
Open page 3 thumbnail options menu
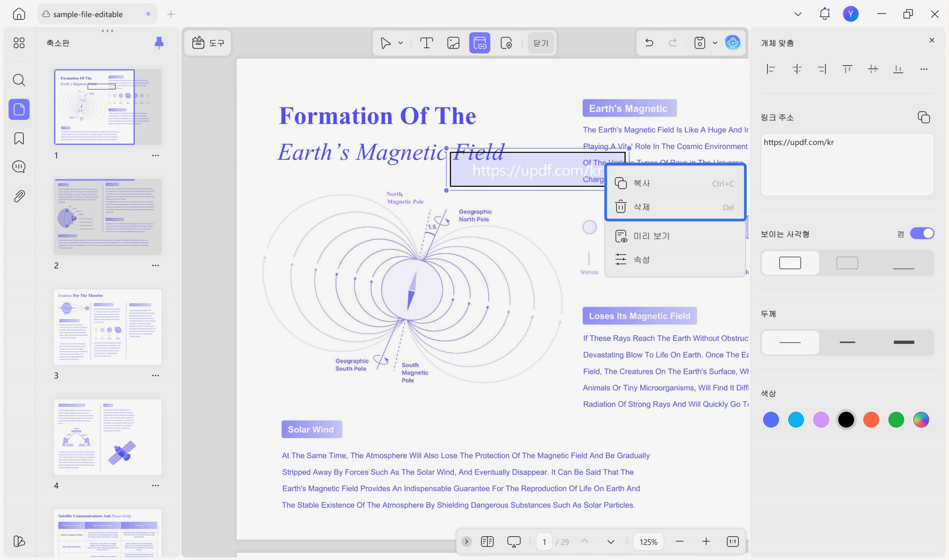click(x=155, y=375)
